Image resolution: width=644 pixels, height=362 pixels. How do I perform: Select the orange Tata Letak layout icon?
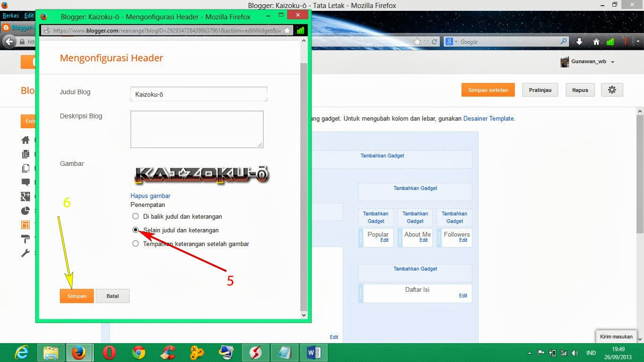[25, 225]
